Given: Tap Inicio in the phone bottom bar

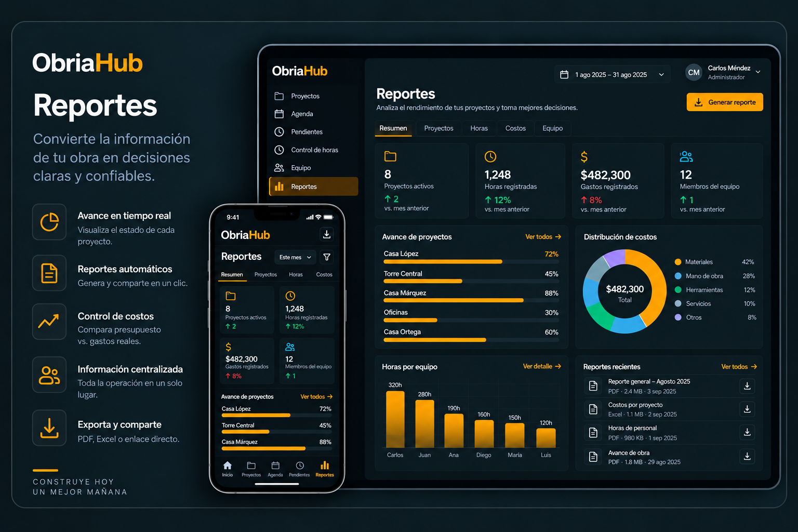Looking at the screenshot, I should tap(228, 469).
